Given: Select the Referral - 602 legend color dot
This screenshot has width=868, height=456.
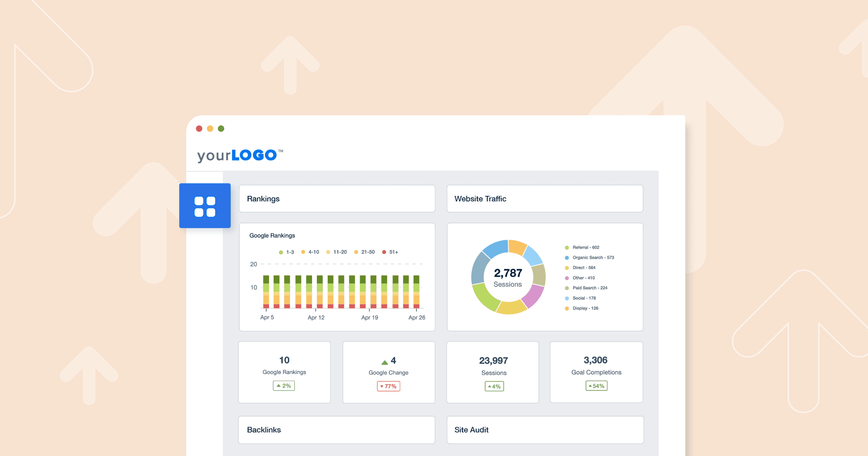Looking at the screenshot, I should [x=567, y=247].
